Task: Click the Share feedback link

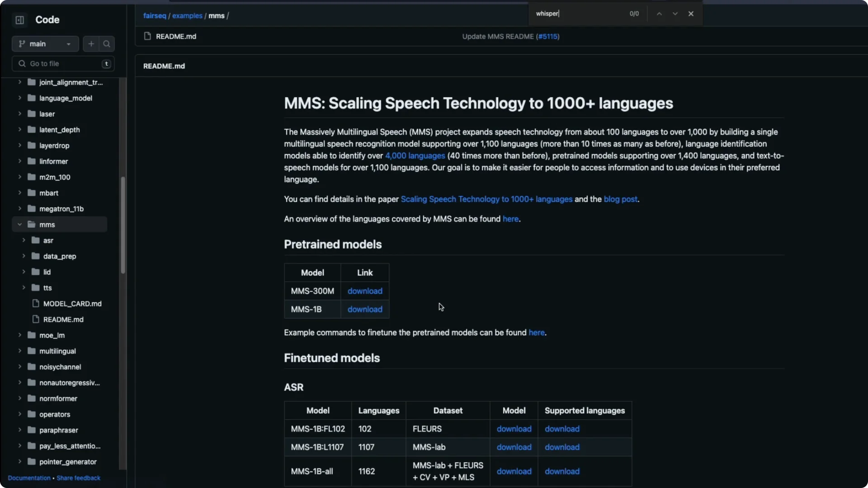Action: point(79,478)
